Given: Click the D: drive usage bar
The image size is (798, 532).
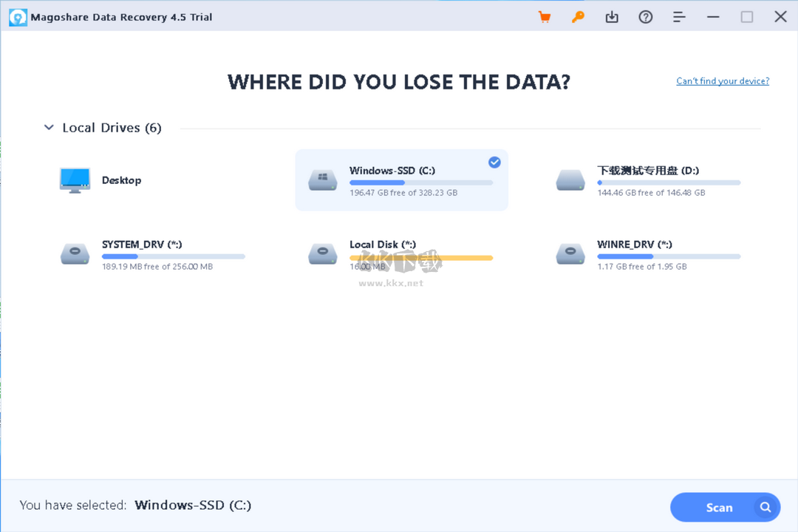Looking at the screenshot, I should (669, 183).
